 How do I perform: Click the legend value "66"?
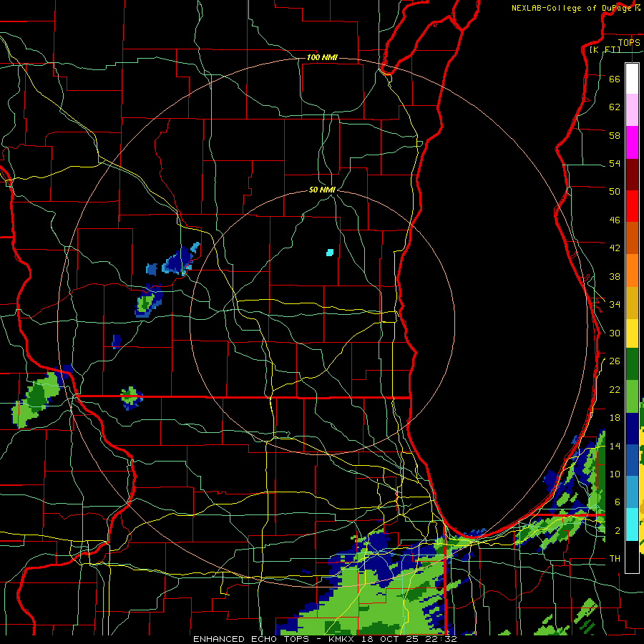[615, 79]
